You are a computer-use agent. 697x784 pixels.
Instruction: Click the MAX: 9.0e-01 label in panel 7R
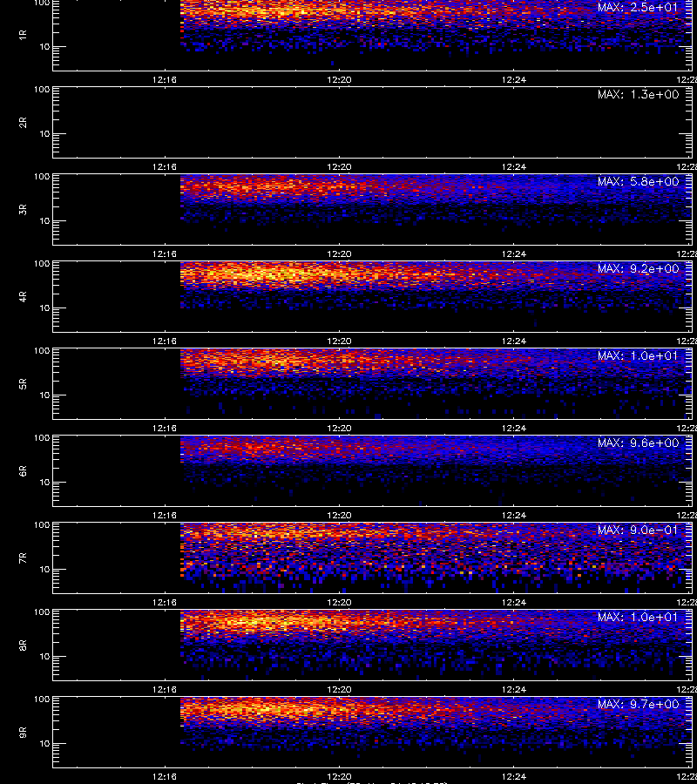[638, 530]
